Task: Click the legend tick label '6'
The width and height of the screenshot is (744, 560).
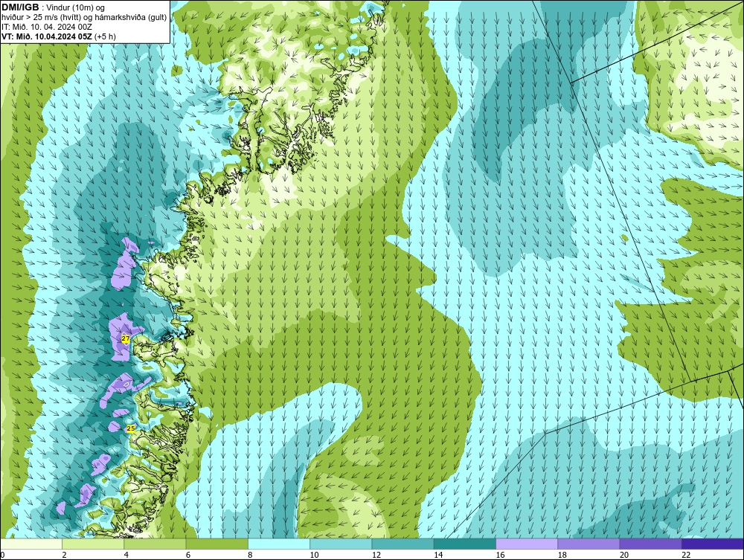Action: coord(188,556)
